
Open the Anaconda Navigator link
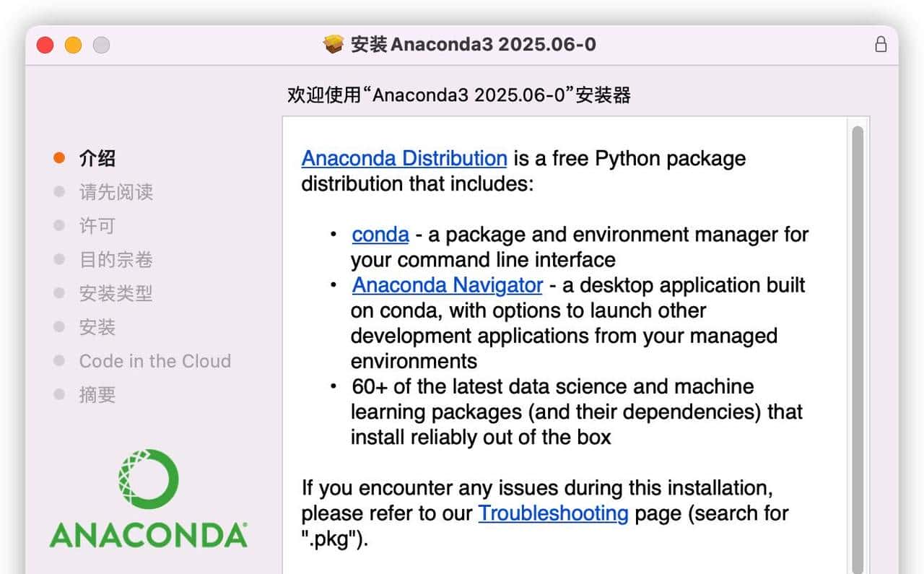447,284
